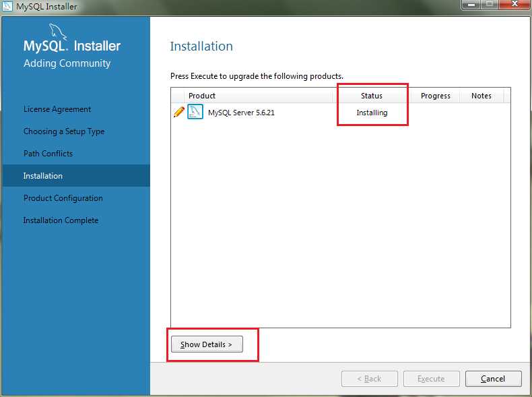The height and width of the screenshot is (397, 532).
Task: Select Choosing a Setup Type step
Action: coord(64,131)
